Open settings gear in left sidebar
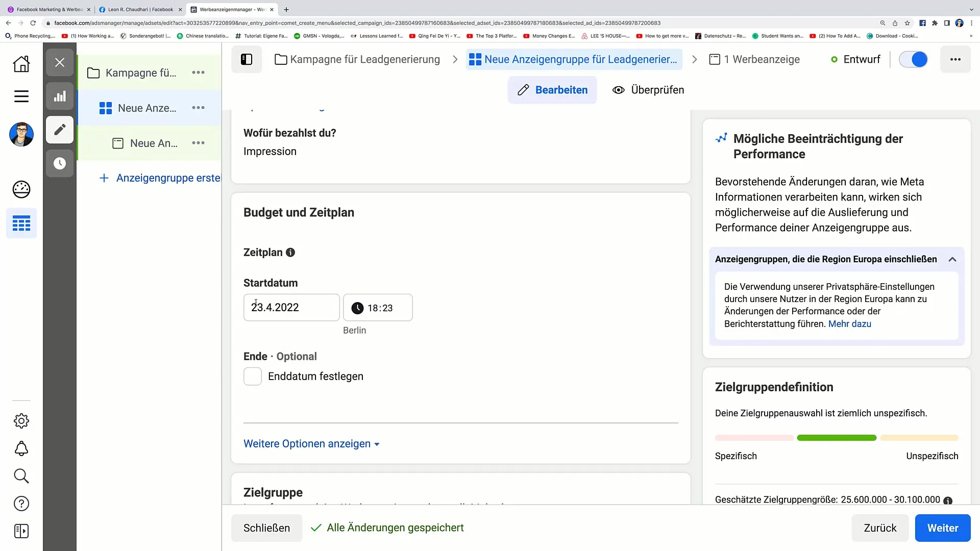 (x=21, y=421)
